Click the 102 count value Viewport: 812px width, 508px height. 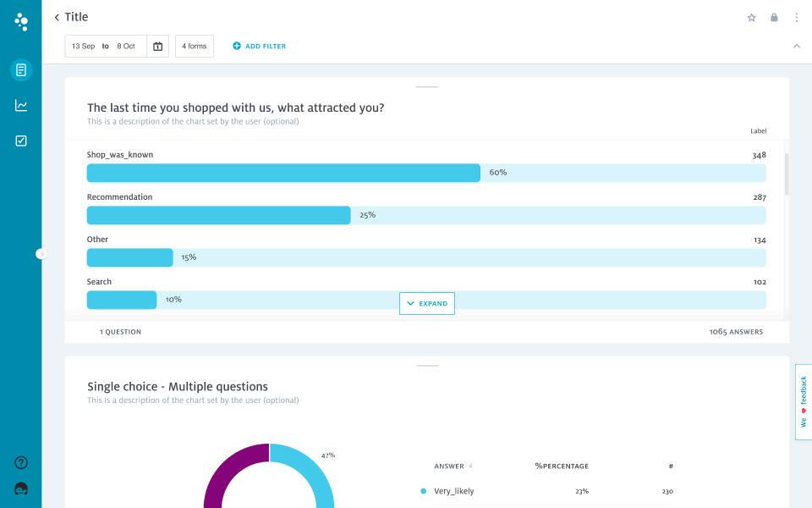point(760,282)
